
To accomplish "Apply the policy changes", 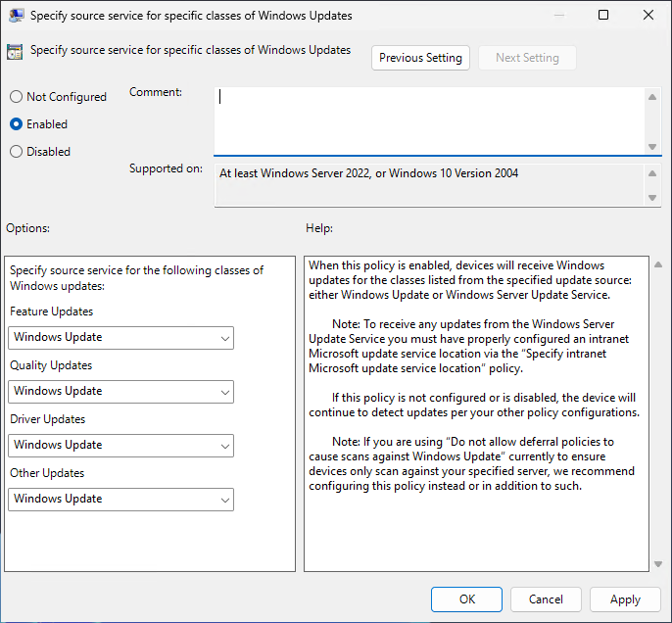I will (625, 599).
